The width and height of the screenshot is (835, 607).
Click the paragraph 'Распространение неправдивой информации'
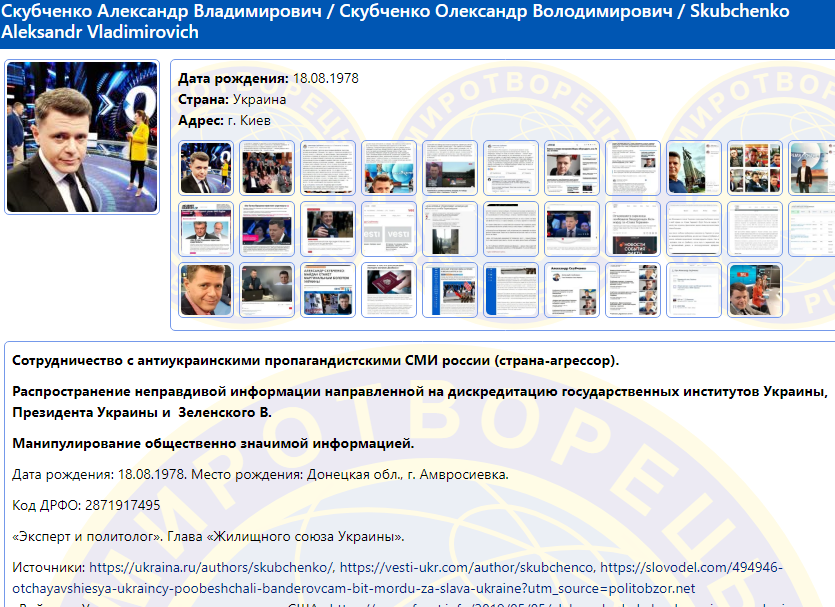coord(420,402)
